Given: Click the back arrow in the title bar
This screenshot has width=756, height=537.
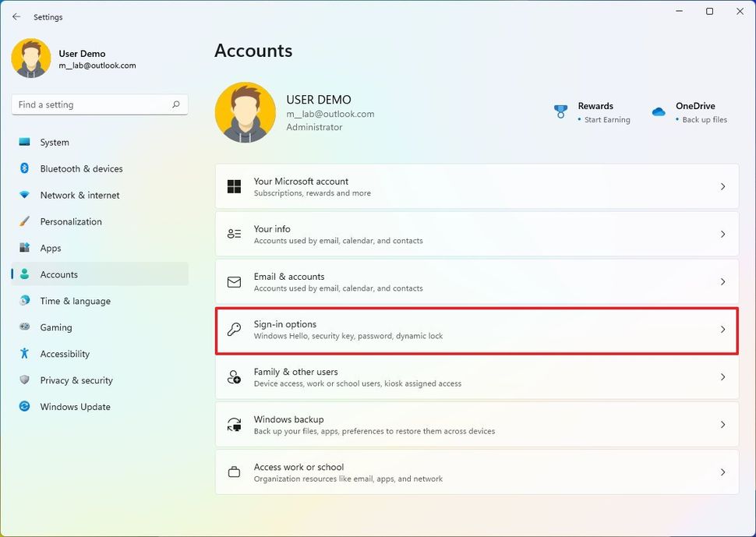Looking at the screenshot, I should 16,16.
